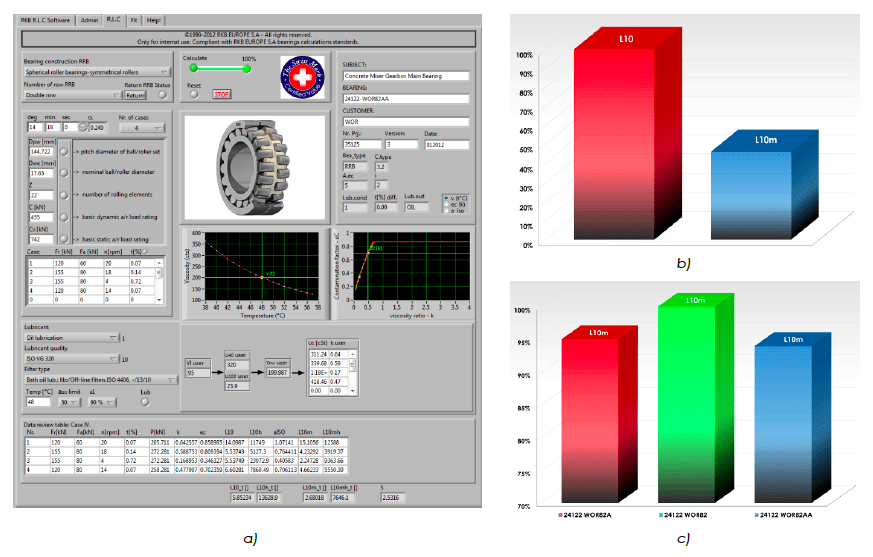Open the Help! tab
Image resolution: width=873 pixels, height=557 pixels.
pos(153,19)
